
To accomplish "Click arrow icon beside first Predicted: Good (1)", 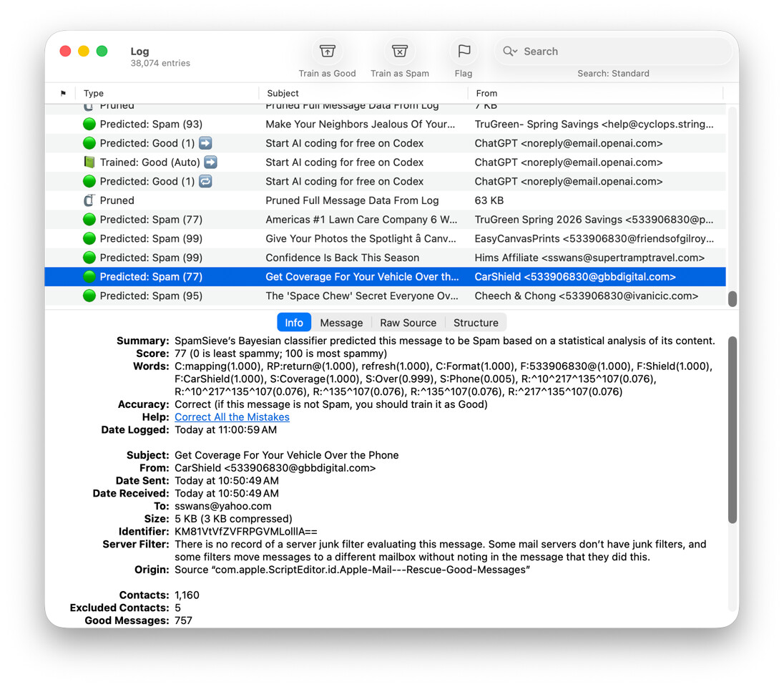I will (205, 143).
